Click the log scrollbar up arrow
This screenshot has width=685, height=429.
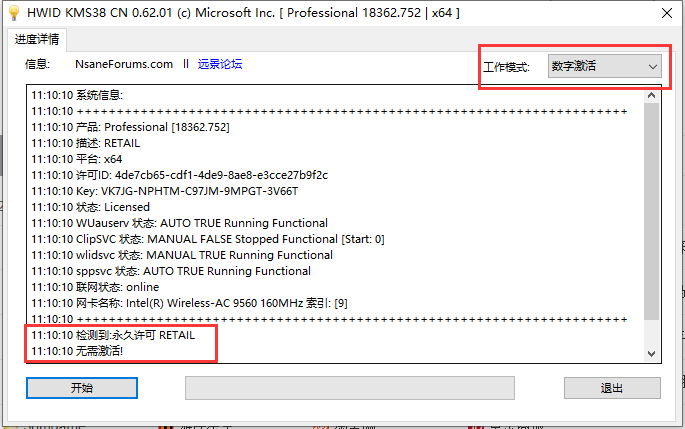pyautogui.click(x=651, y=95)
